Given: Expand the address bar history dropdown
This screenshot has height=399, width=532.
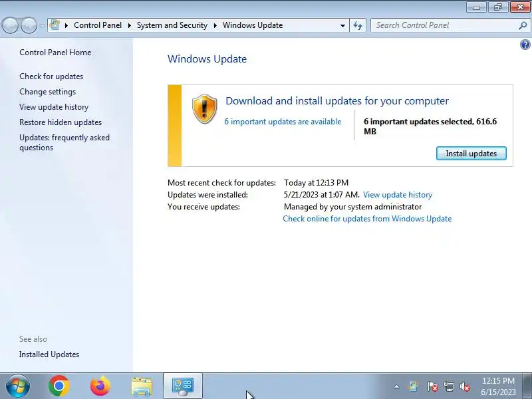Looking at the screenshot, I should (x=342, y=25).
